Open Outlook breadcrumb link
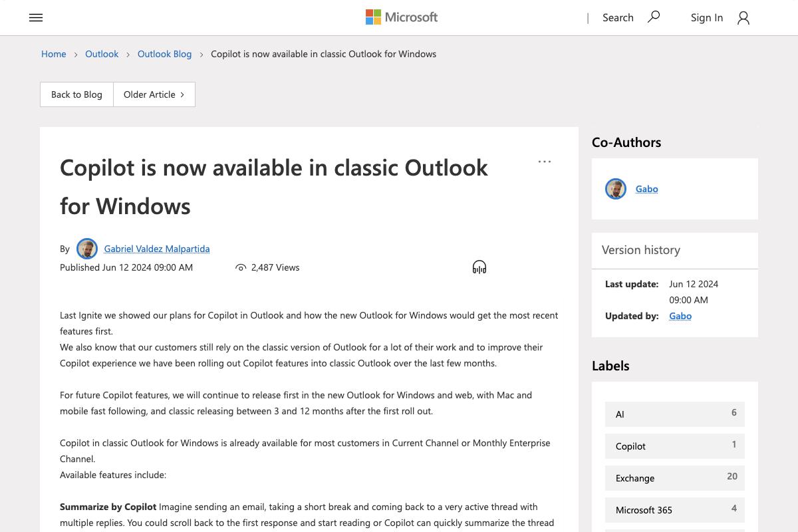798x532 pixels. pyautogui.click(x=102, y=54)
